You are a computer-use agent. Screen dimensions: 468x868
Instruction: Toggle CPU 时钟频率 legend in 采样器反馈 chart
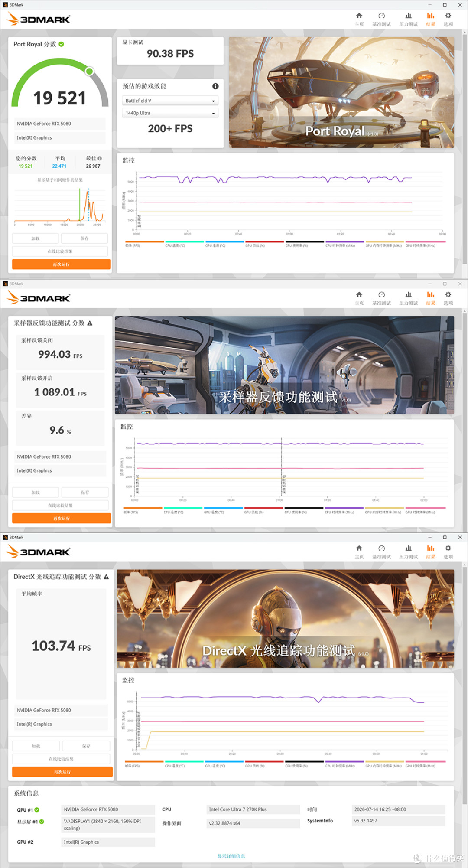pos(344,510)
